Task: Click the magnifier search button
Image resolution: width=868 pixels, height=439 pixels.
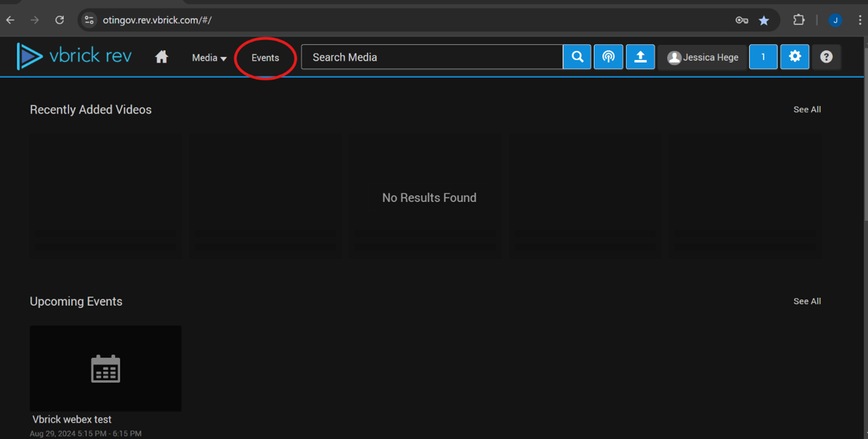Action: 577,57
